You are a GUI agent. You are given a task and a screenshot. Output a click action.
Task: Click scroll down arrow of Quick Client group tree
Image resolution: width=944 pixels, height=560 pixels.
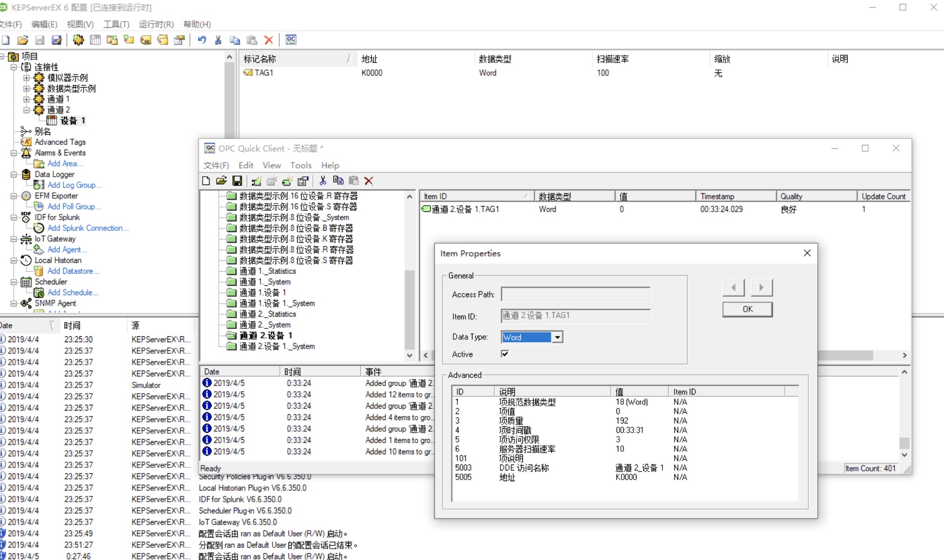tap(410, 356)
